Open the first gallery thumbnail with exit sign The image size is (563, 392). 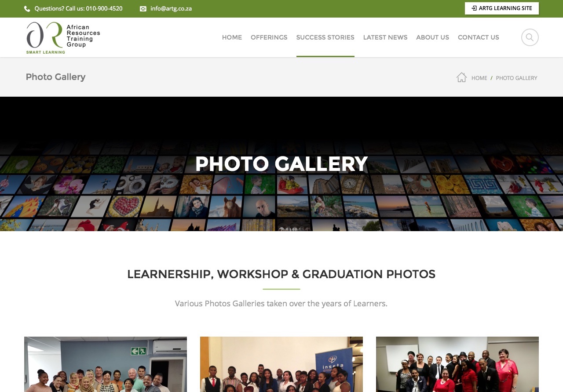106,364
